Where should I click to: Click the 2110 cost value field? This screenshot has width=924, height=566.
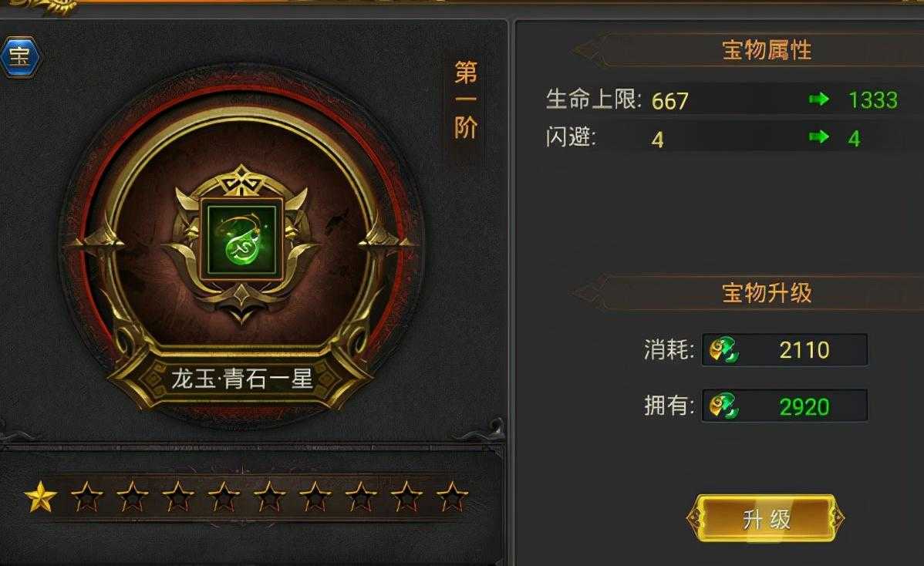pyautogui.click(x=785, y=350)
